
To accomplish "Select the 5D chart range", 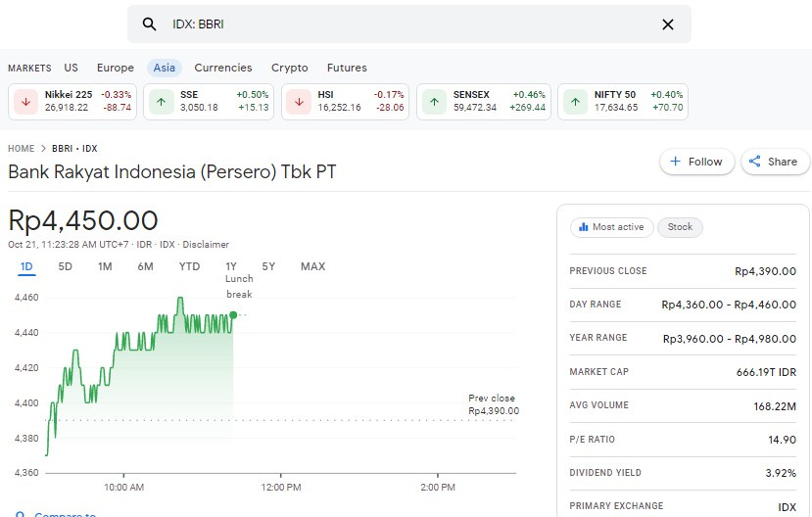I will click(x=66, y=266).
